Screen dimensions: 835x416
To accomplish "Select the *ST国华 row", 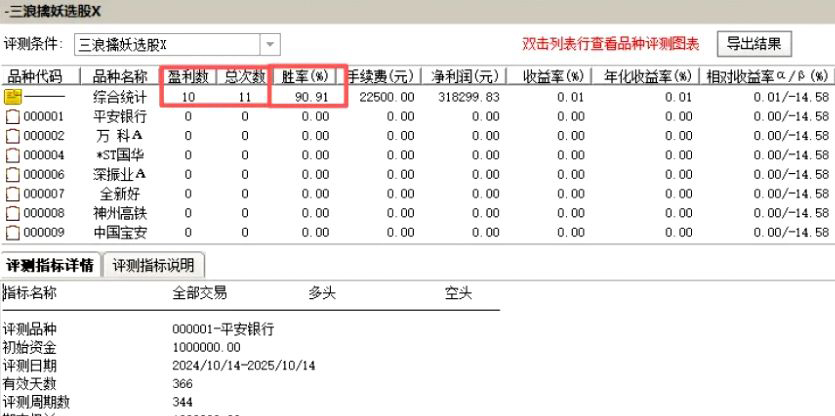I will coord(418,156).
